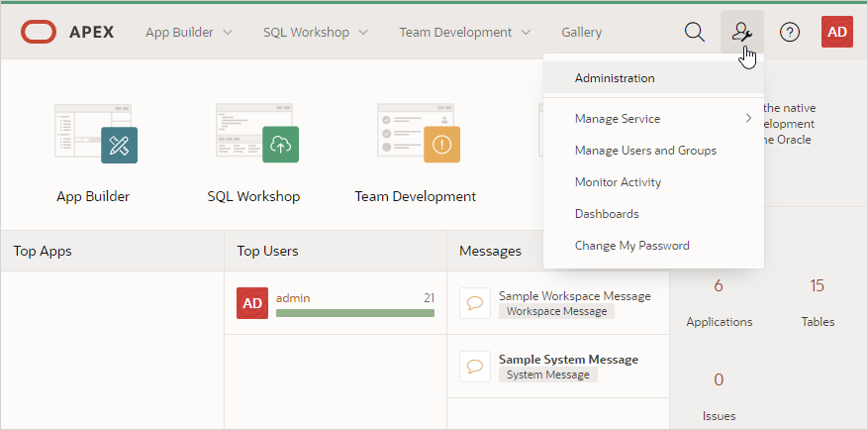
Task: Click the SQL Workshop cloud upload icon
Action: pos(281,145)
